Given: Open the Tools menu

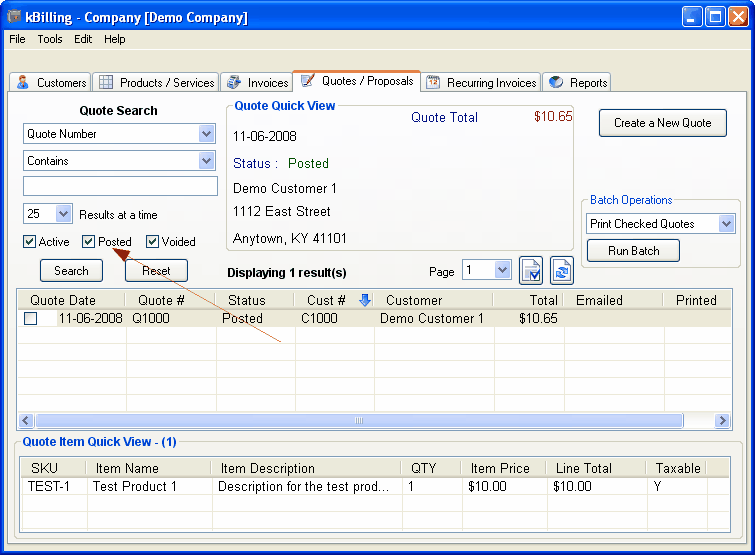Looking at the screenshot, I should pyautogui.click(x=50, y=39).
